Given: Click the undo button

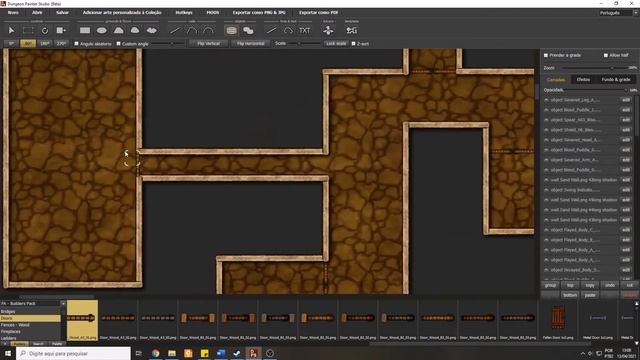Looking at the screenshot, I should 610,285.
